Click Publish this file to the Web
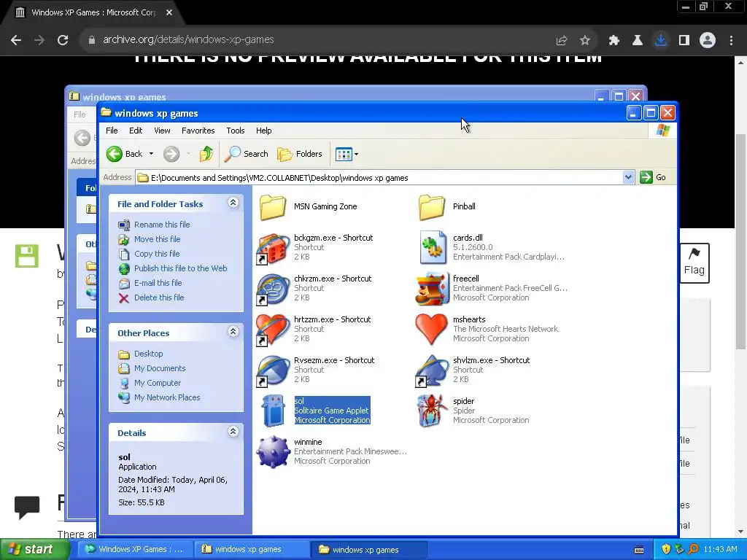 [x=181, y=268]
